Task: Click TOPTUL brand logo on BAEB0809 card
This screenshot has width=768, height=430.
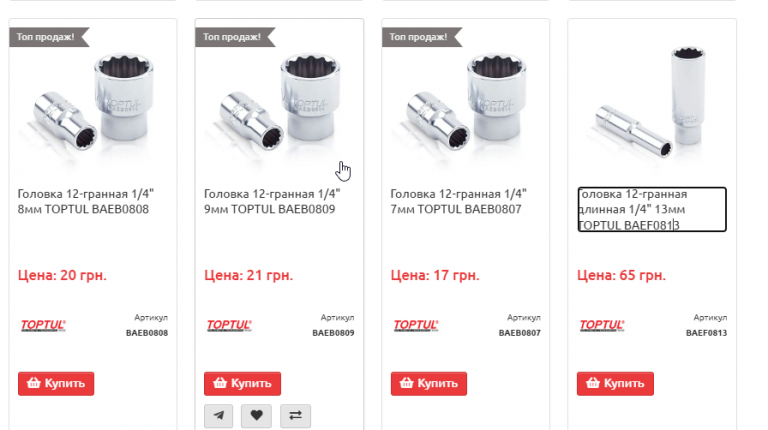Action: [229, 325]
